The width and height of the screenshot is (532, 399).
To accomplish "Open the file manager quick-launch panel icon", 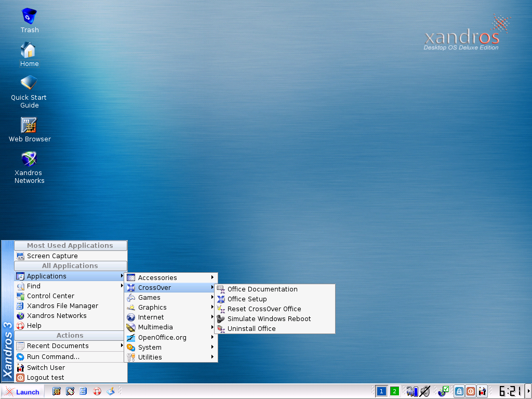I will pyautogui.click(x=83, y=392).
